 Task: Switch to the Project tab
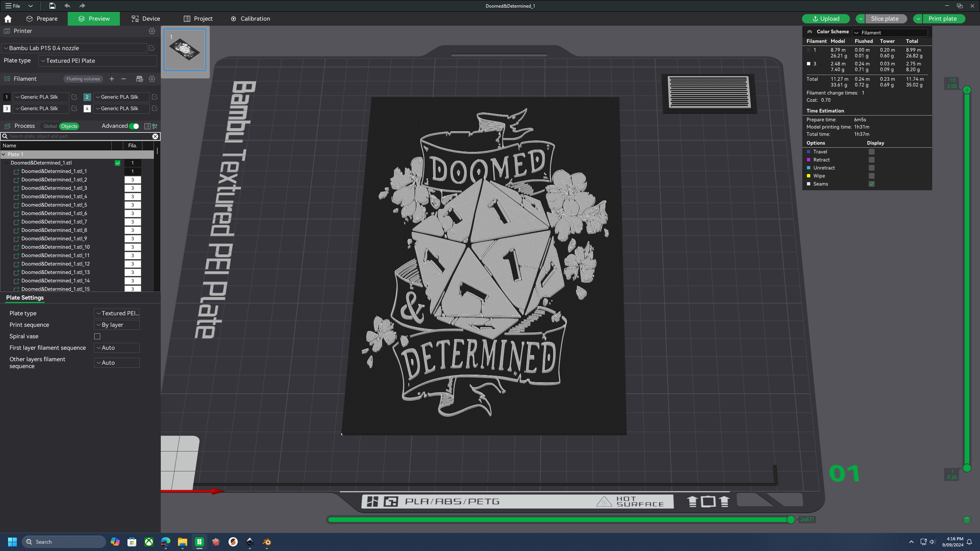(x=198, y=19)
